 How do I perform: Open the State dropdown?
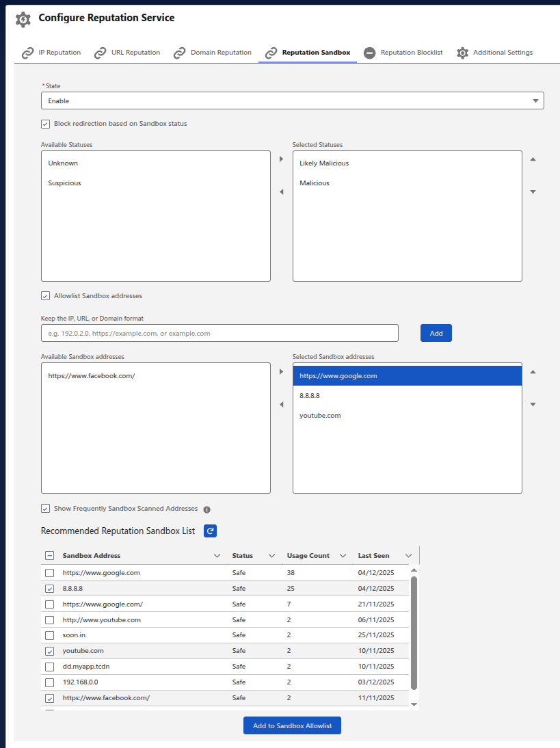[292, 101]
